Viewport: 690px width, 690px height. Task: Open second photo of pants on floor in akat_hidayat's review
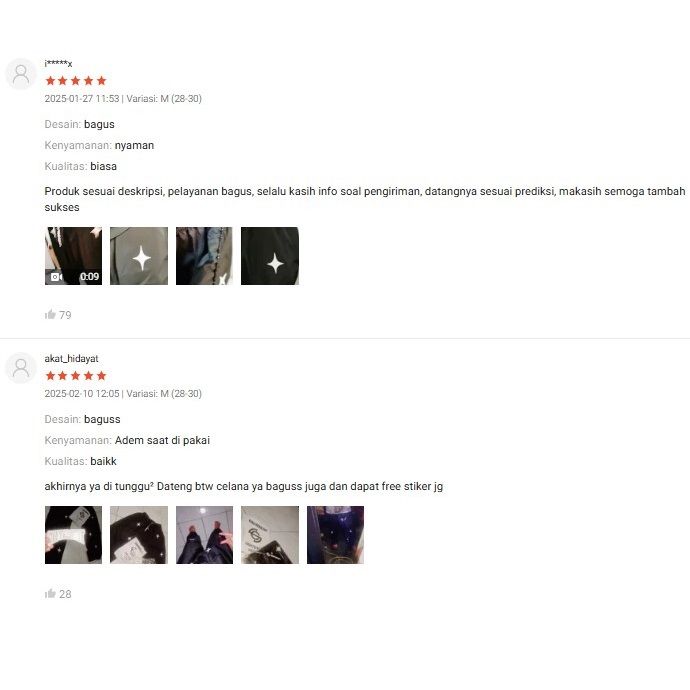click(139, 535)
